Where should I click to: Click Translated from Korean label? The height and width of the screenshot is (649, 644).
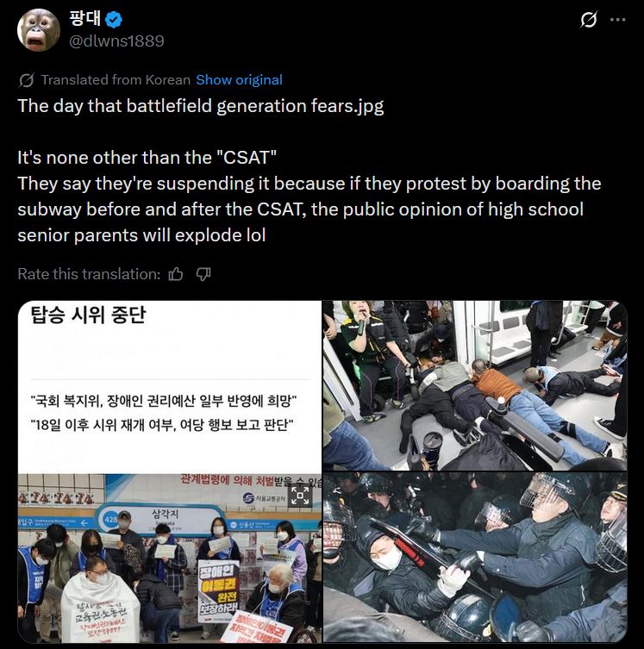coord(116,80)
